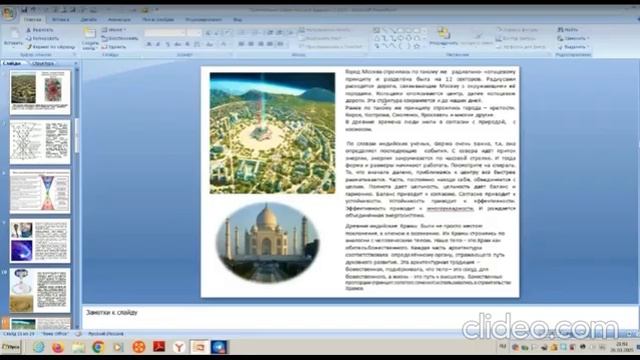The width and height of the screenshot is (640, 360).
Task: Click the Find (Найти) button
Action: tap(568, 30)
